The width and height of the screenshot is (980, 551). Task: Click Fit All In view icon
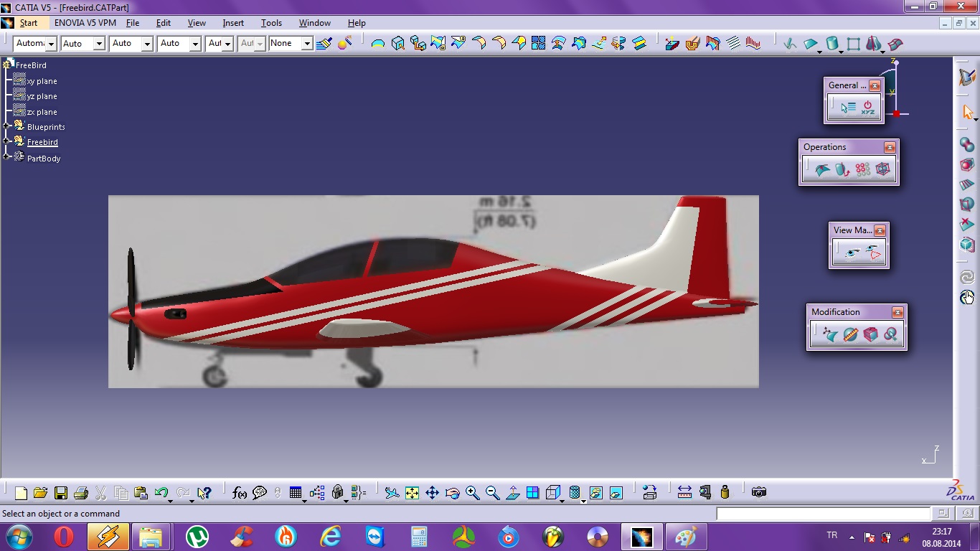(x=412, y=493)
